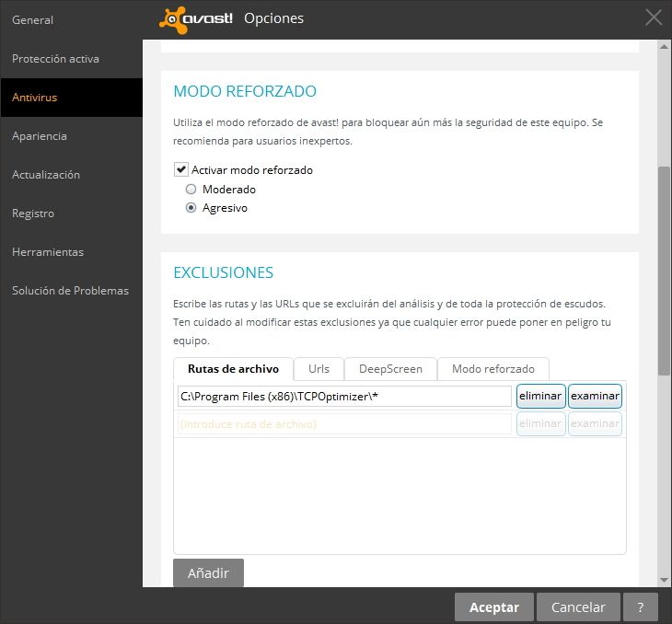672x624 pixels.
Task: Click the Cancelar button
Action: 578,607
